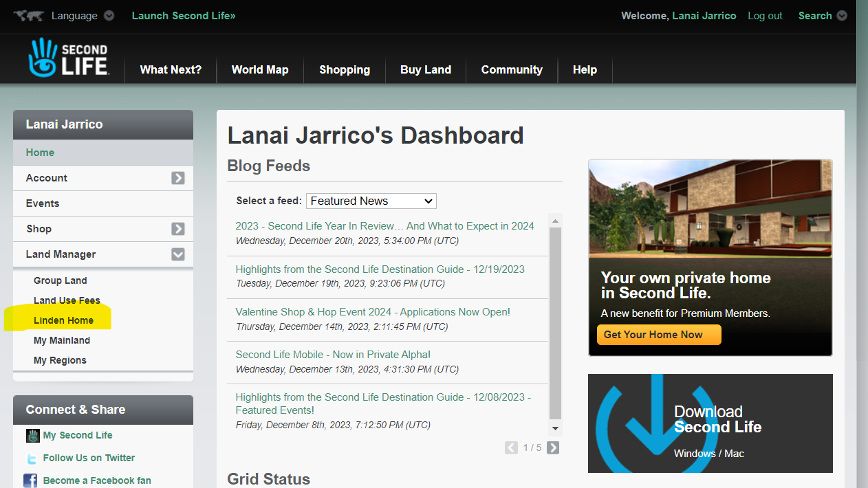Click the Lanai Jarrico username link
Screen dimensions: 868x488
(x=704, y=15)
